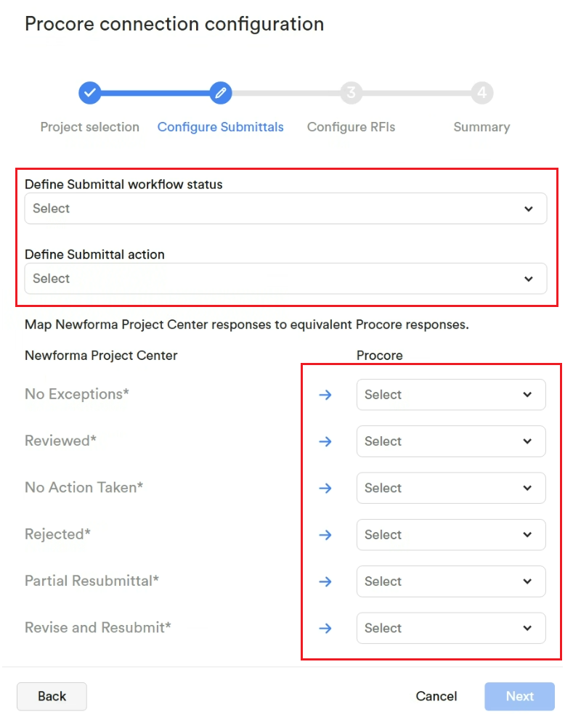
Task: Click the arrow beside Revise and Resubmit
Action: pos(325,628)
